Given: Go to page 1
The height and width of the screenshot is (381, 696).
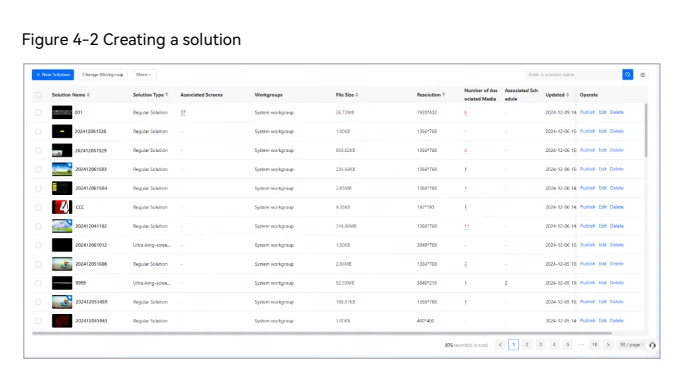Looking at the screenshot, I should pos(514,345).
